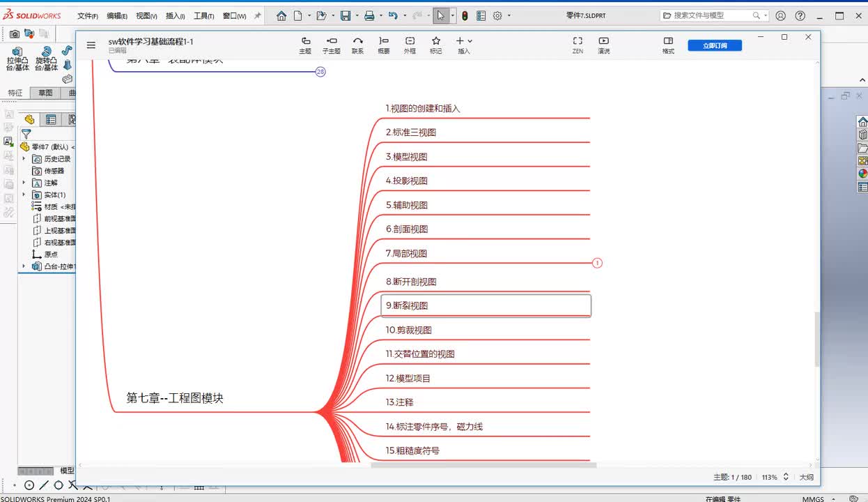The height and width of the screenshot is (502, 868).
Task: Click the Rebuild traffic light icon
Action: pos(465,15)
